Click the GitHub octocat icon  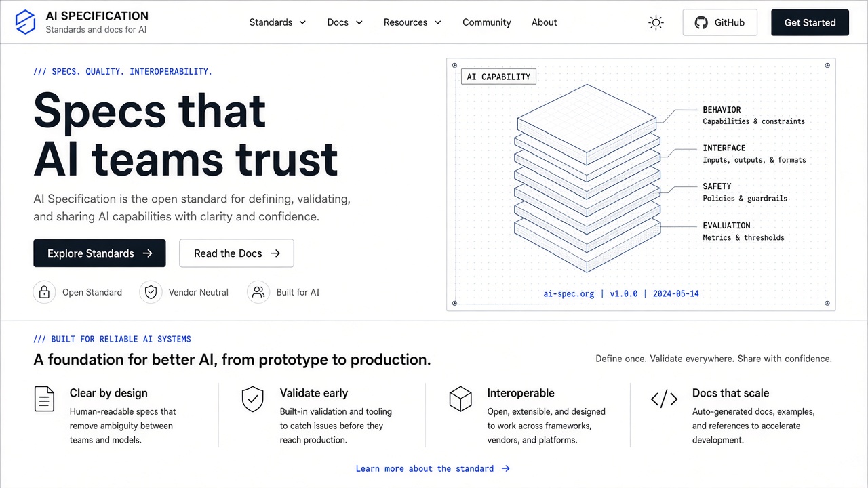pyautogui.click(x=702, y=22)
